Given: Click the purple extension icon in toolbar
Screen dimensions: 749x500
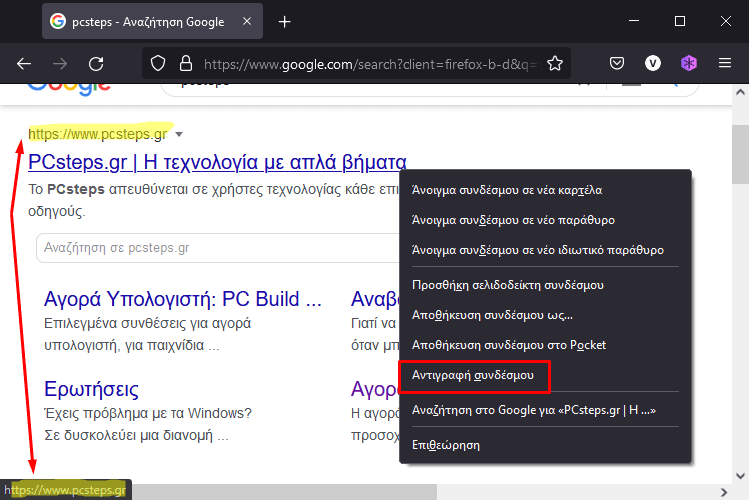Looking at the screenshot, I should tap(688, 63).
